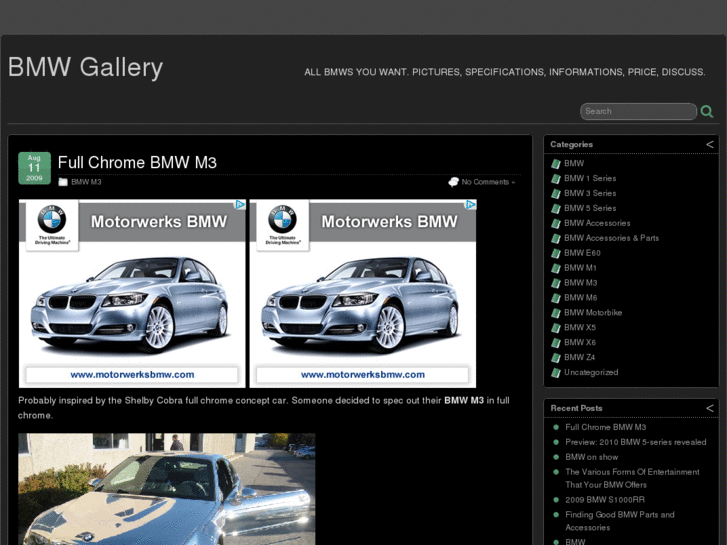Open the BMW X6 category

[x=580, y=342]
